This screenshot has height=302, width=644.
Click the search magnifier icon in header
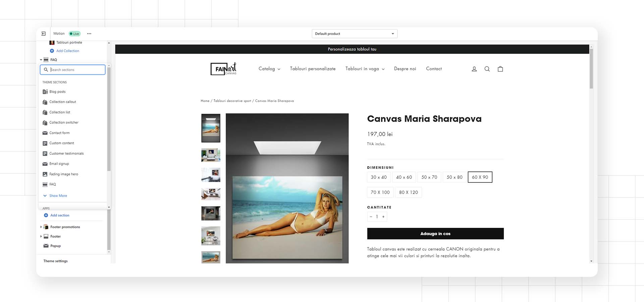(x=487, y=69)
